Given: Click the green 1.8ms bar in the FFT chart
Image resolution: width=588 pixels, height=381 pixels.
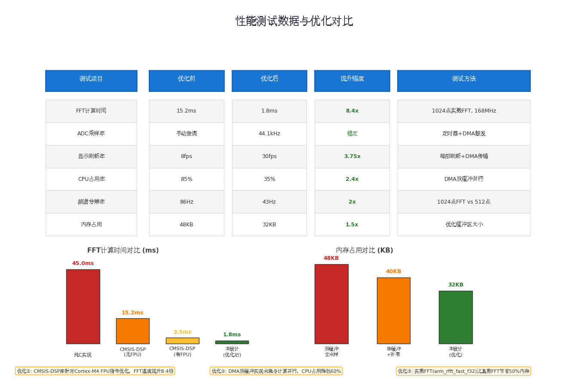Looking at the screenshot, I should pos(232,342).
